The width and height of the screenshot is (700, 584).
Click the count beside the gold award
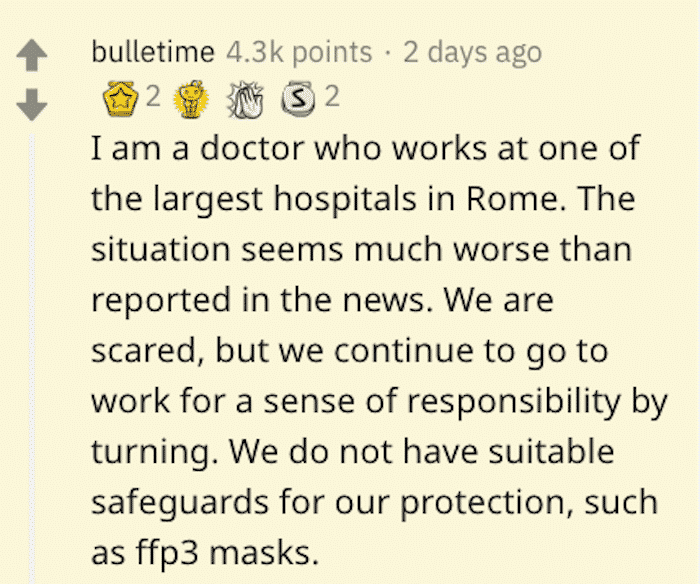[x=153, y=96]
